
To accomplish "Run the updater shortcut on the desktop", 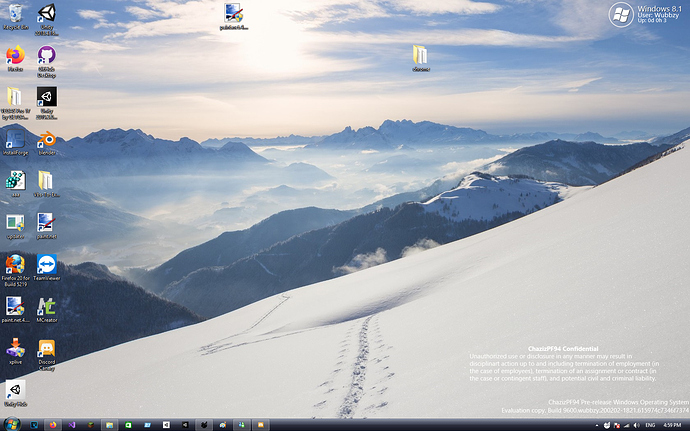I will (15, 226).
